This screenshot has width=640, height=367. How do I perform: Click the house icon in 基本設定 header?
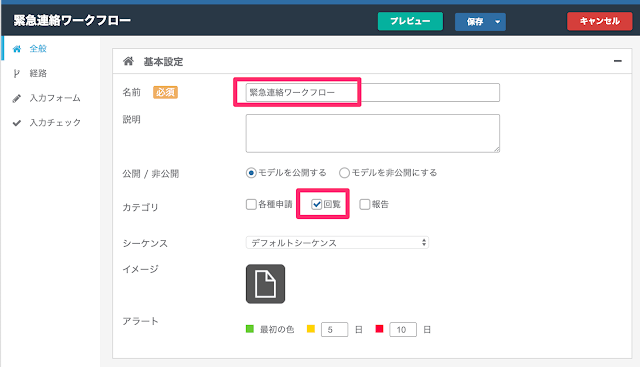click(x=128, y=61)
